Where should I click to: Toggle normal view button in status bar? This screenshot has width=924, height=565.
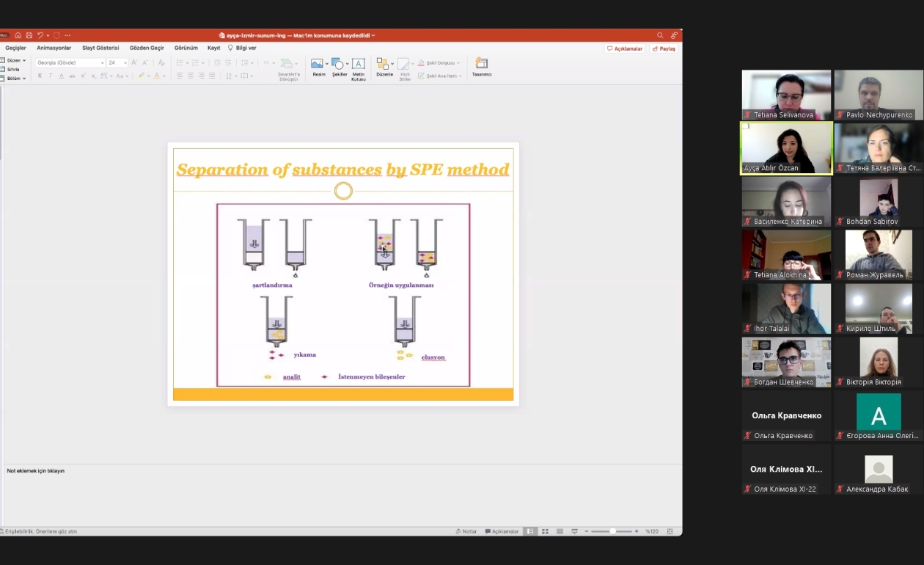pyautogui.click(x=530, y=531)
